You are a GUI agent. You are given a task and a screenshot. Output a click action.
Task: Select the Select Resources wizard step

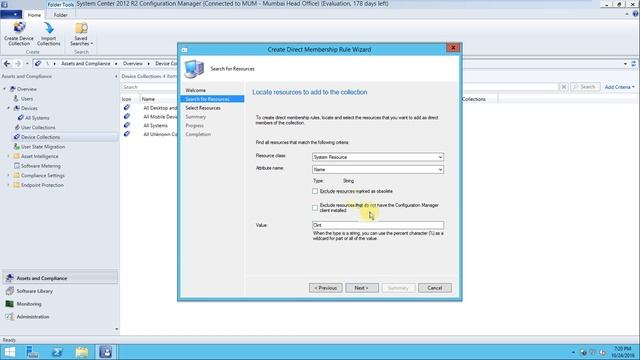[x=203, y=108]
